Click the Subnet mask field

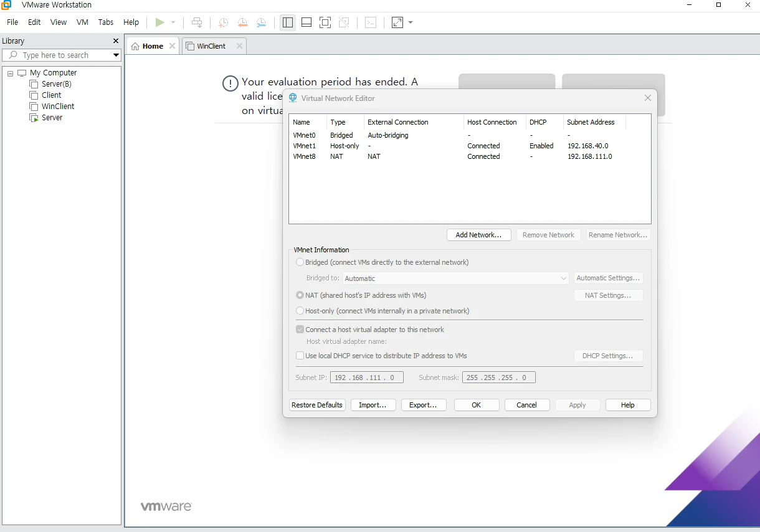[498, 378]
